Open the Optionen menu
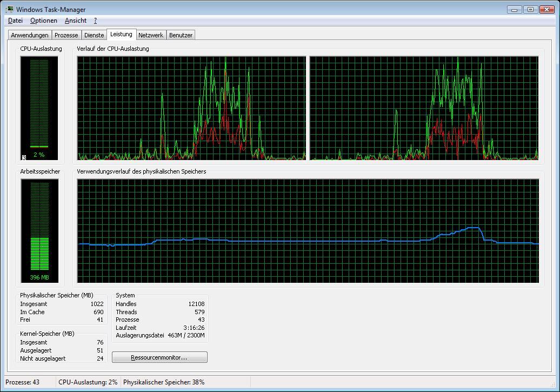Image resolution: width=560 pixels, height=392 pixels. [44, 21]
